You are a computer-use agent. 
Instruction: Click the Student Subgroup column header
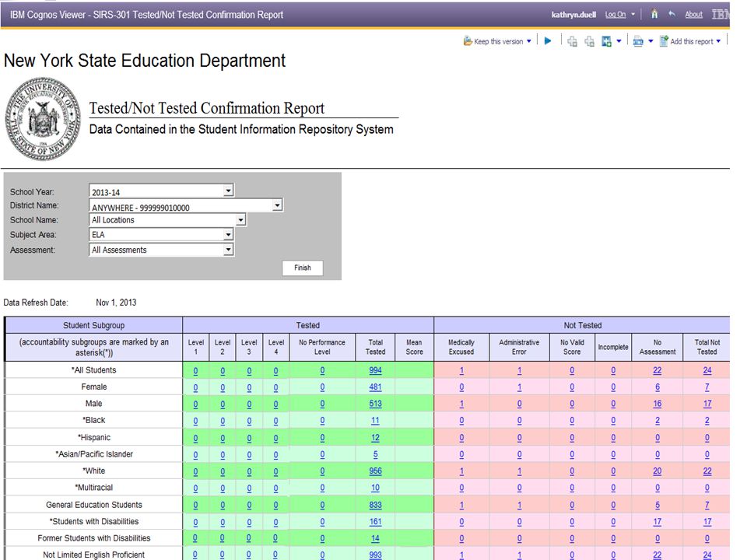94,325
